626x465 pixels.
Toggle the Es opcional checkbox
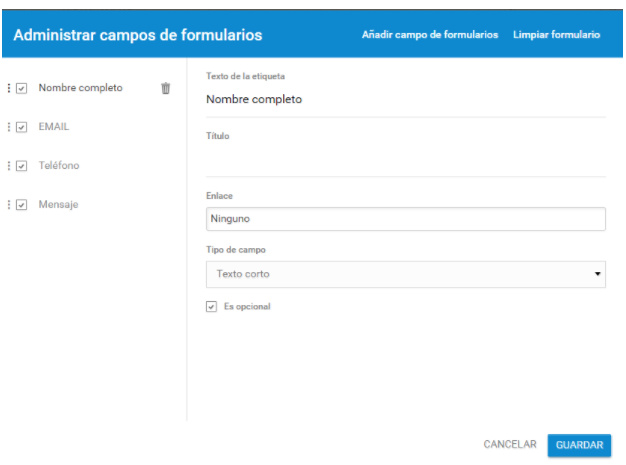point(211,307)
